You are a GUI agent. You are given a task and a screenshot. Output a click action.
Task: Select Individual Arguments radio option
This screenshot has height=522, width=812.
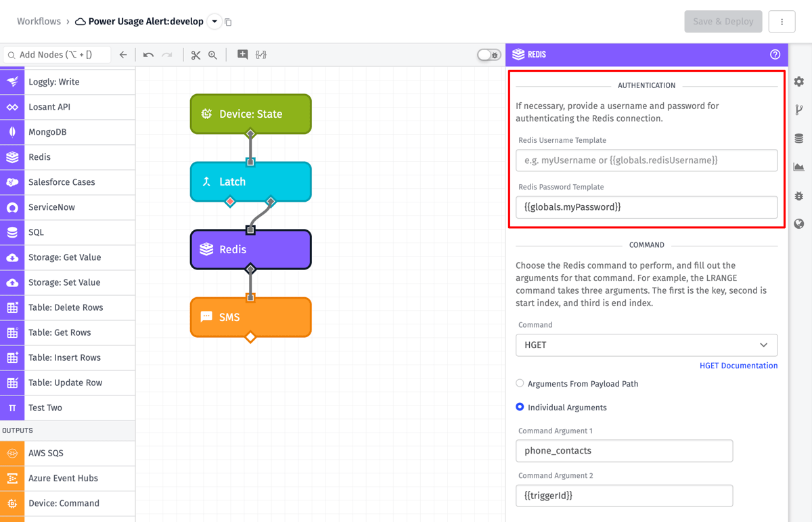(x=520, y=407)
